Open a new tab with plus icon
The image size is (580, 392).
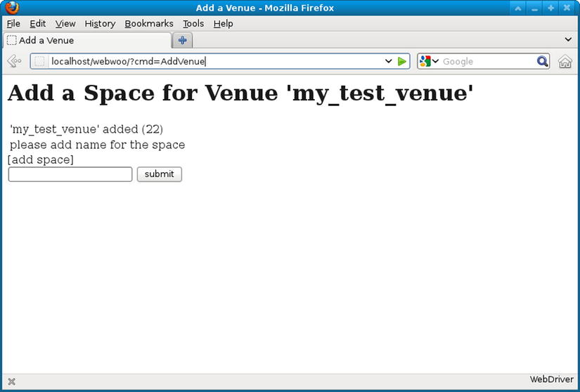(182, 40)
